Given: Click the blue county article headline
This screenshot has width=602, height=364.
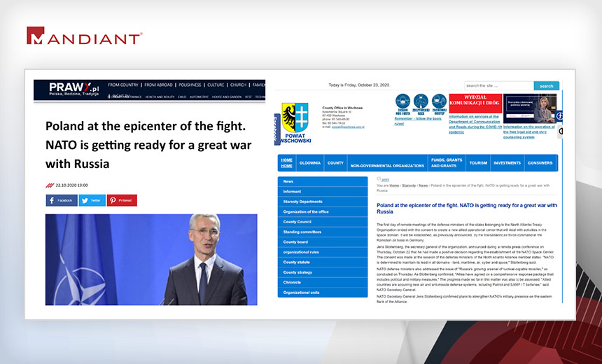Looking at the screenshot, I should [x=466, y=208].
